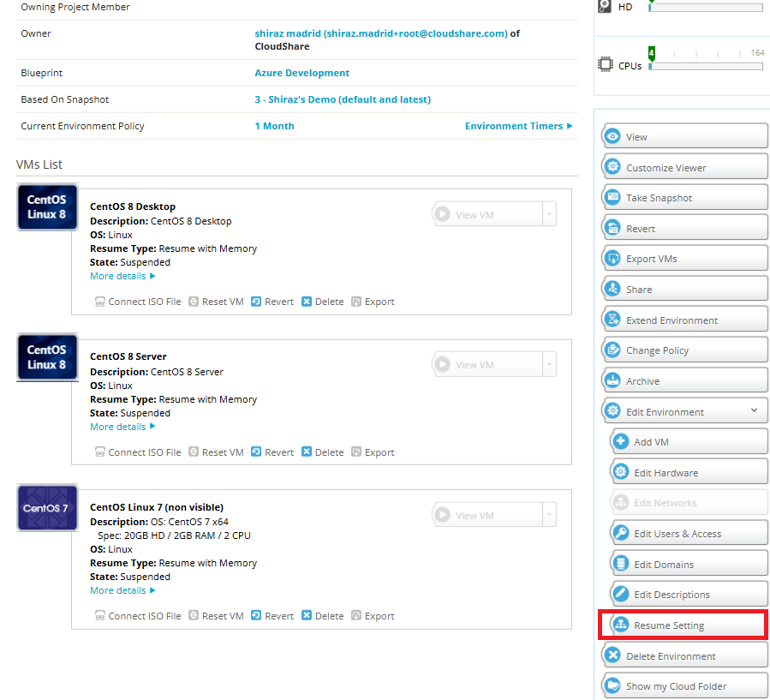
Task: Click View VM button for CentOS 8 Desktop
Action: 487,214
